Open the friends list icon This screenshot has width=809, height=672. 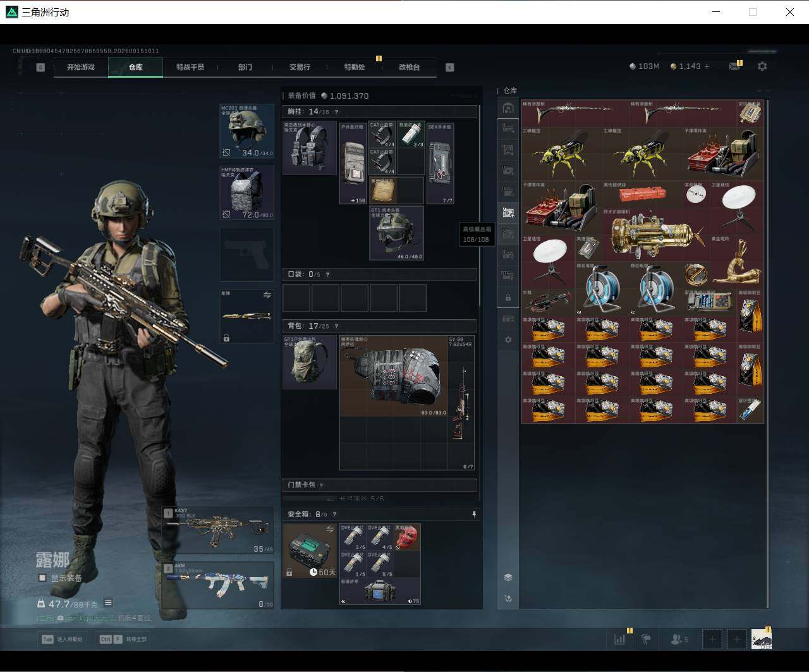679,639
